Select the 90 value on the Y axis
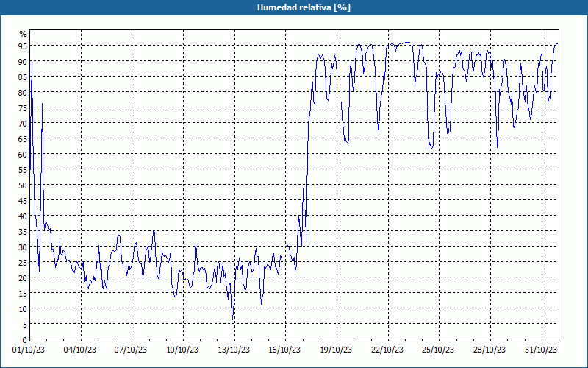The image size is (588, 368). click(23, 61)
